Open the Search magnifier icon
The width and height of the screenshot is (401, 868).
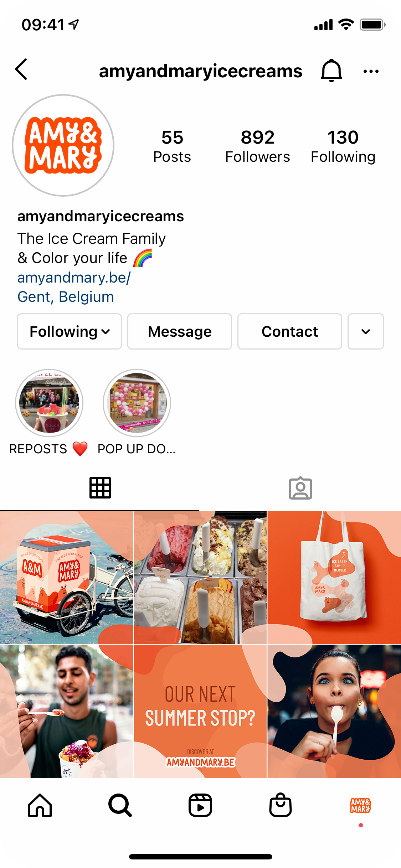(120, 805)
